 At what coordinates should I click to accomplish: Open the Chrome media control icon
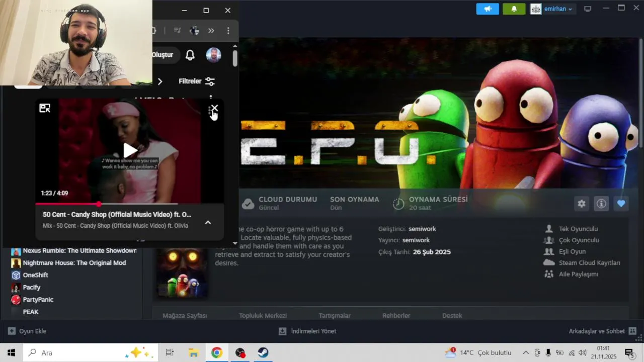177,31
